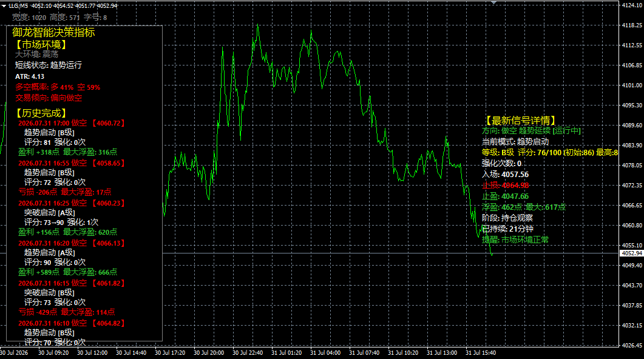Image resolution: width=644 pixels, height=359 pixels.
Task: Click the 方向: 做空 趋势延续 [运行中] line
Action: coord(532,131)
